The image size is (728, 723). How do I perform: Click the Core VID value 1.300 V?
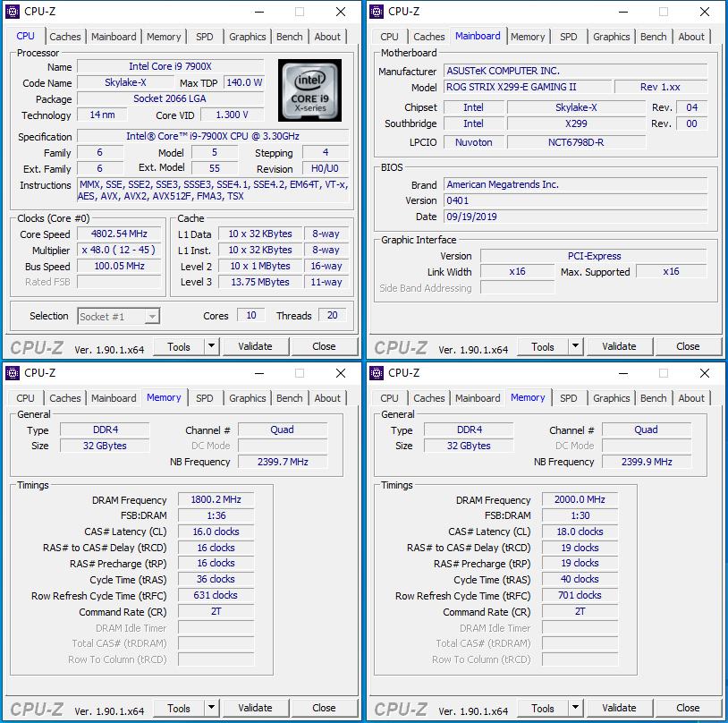(232, 115)
